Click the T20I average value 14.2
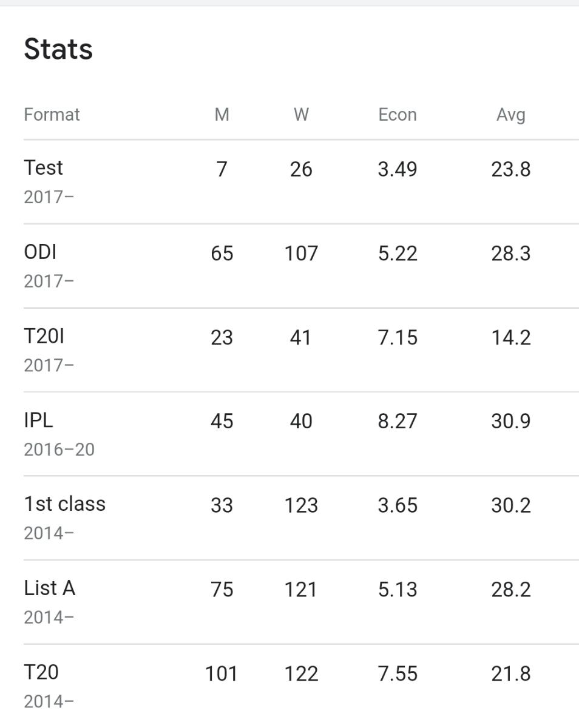 (511, 337)
